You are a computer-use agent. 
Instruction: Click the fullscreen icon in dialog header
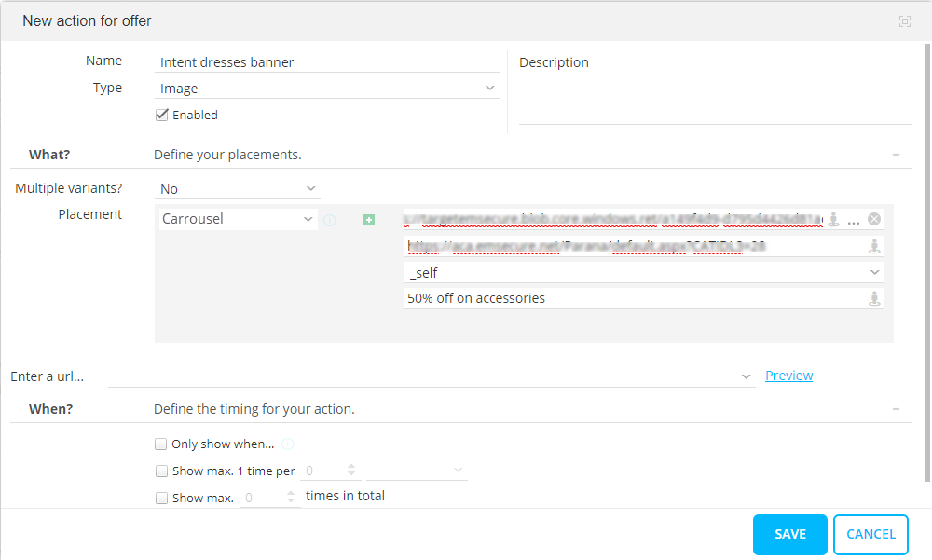click(x=904, y=21)
